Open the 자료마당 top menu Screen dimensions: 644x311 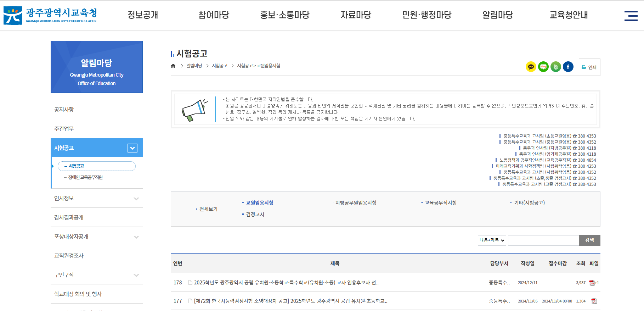coord(356,15)
